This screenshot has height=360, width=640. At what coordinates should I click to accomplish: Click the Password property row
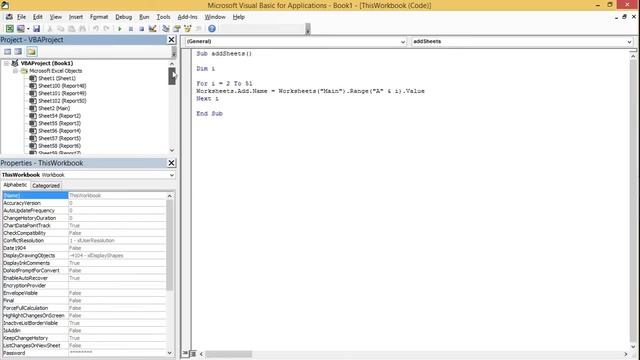(x=84, y=353)
